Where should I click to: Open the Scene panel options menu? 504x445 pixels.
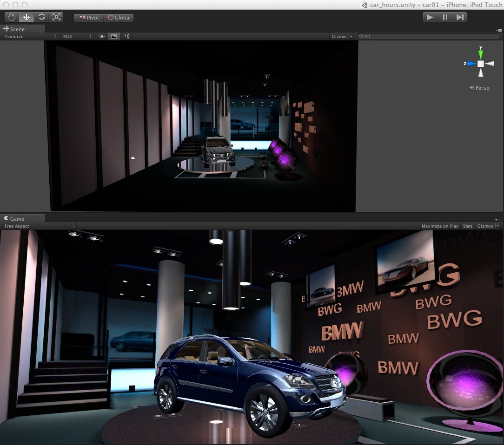[x=498, y=30]
